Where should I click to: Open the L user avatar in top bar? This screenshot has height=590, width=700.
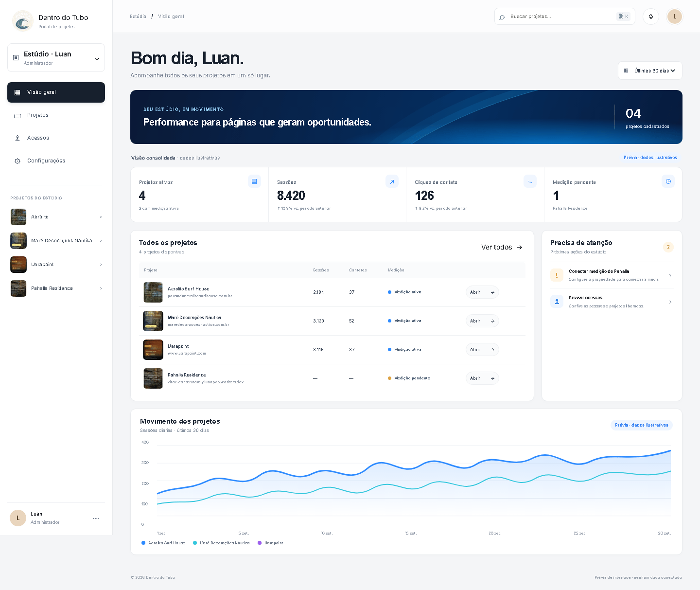[x=675, y=17]
